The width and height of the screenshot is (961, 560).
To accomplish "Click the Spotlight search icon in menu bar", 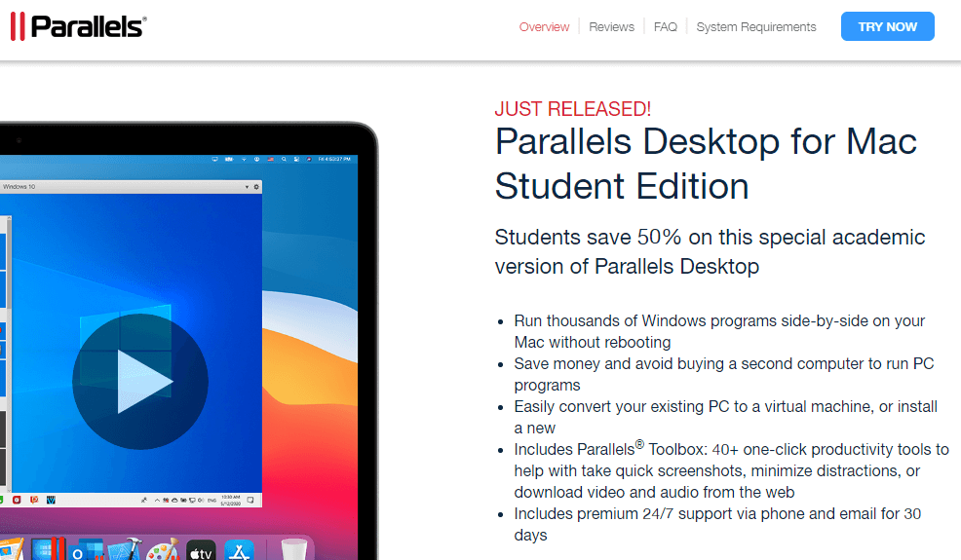I will [284, 159].
